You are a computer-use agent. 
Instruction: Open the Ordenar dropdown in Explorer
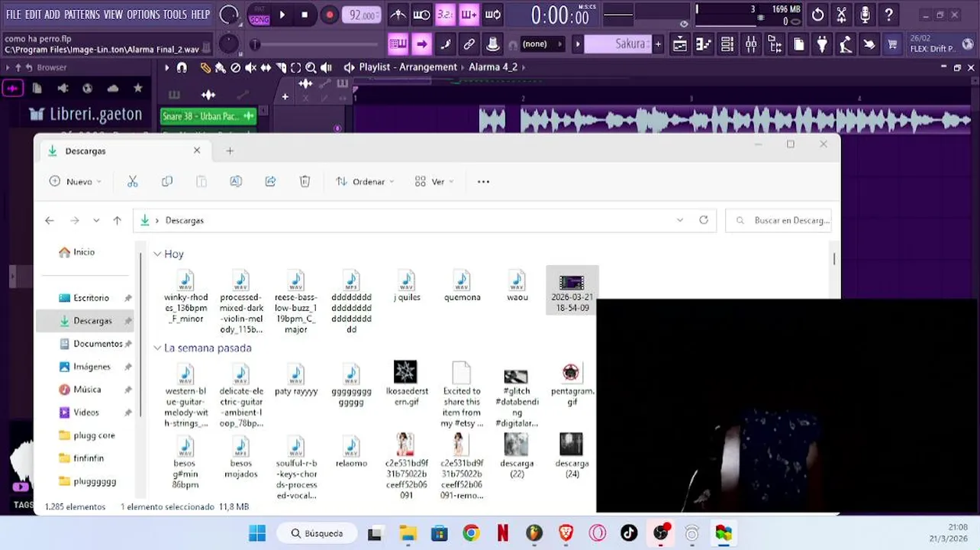pos(365,182)
